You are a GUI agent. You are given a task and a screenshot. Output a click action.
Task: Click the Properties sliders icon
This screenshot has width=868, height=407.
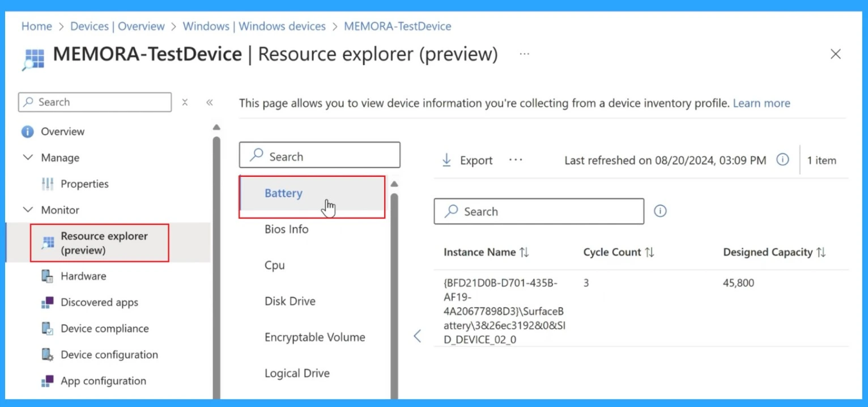[48, 184]
